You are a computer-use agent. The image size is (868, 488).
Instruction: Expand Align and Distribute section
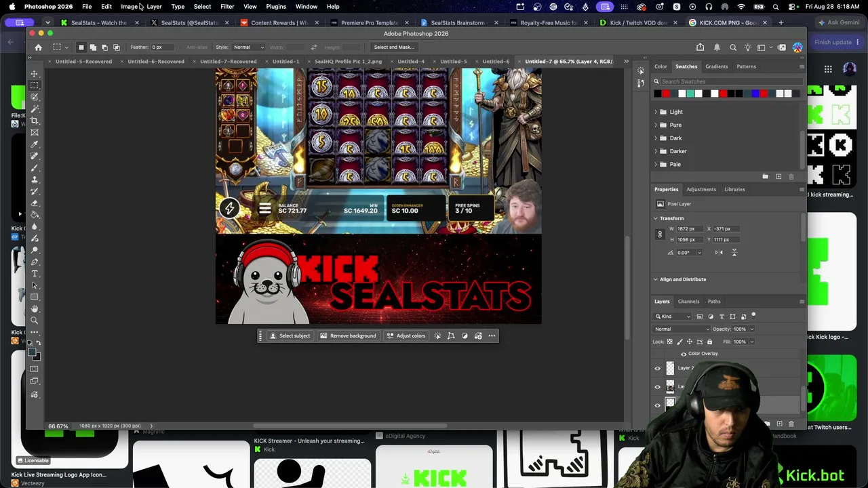pos(656,279)
